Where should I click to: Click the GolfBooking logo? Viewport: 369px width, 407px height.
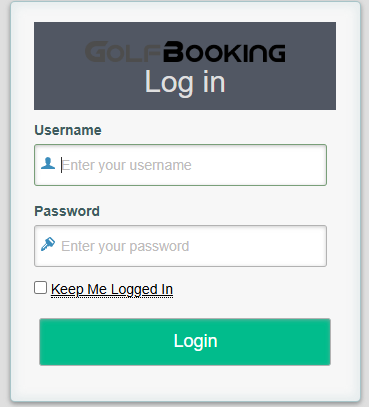point(185,52)
